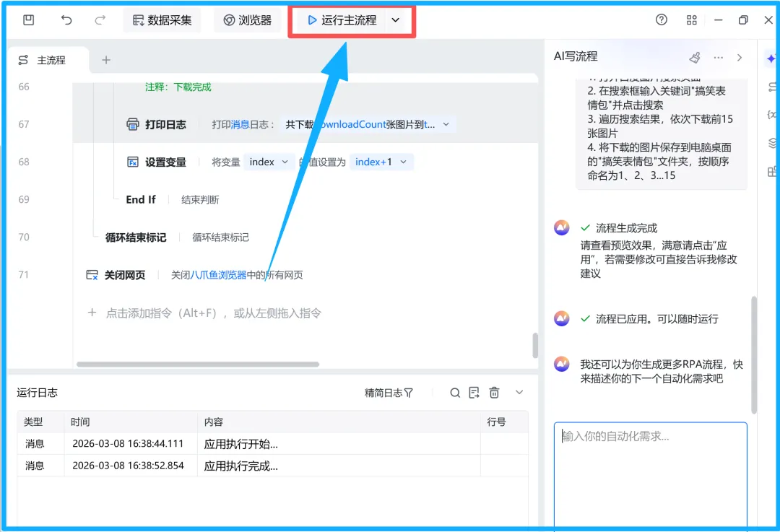Open the help question mark icon
The image size is (780, 532).
[x=661, y=20]
